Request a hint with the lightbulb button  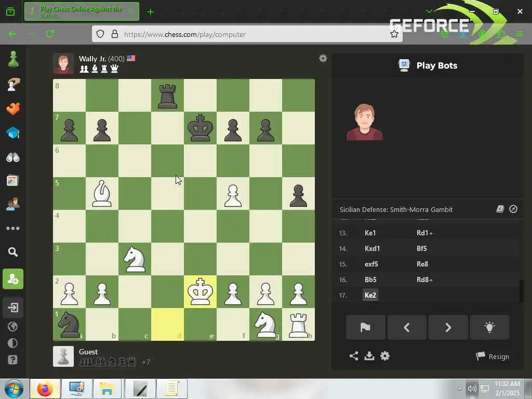coord(489,327)
